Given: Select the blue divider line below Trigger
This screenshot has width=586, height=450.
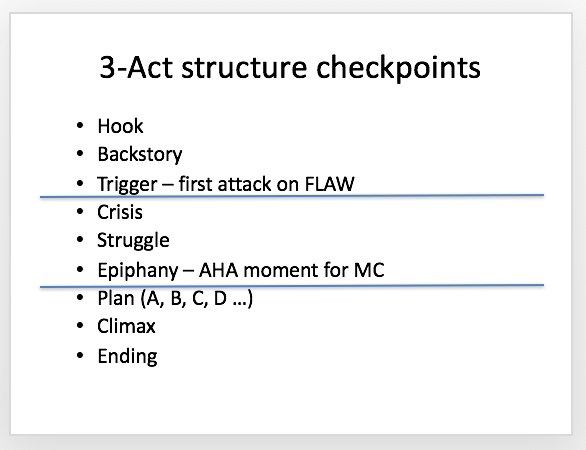Looking at the screenshot, I should (x=292, y=196).
